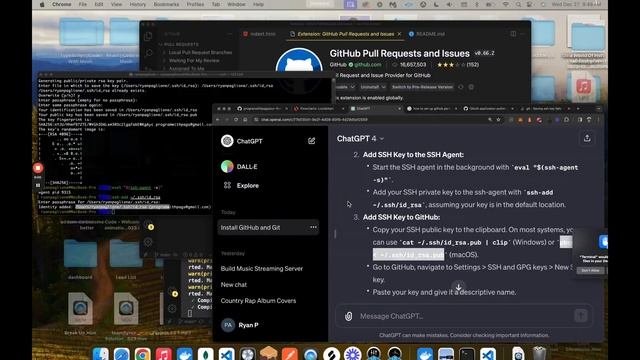Viewport: 640px width, 360px height.
Task: Click the ChatGPT logo sidebar header
Action: (242, 141)
